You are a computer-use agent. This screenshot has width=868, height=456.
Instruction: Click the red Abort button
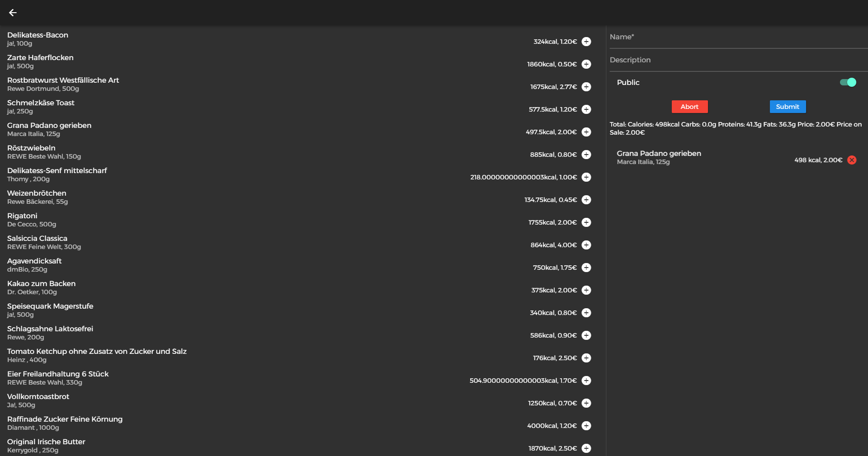(x=689, y=107)
